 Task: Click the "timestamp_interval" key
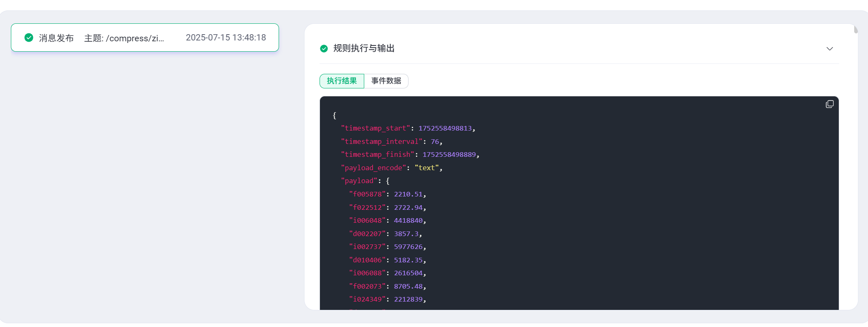click(x=382, y=142)
